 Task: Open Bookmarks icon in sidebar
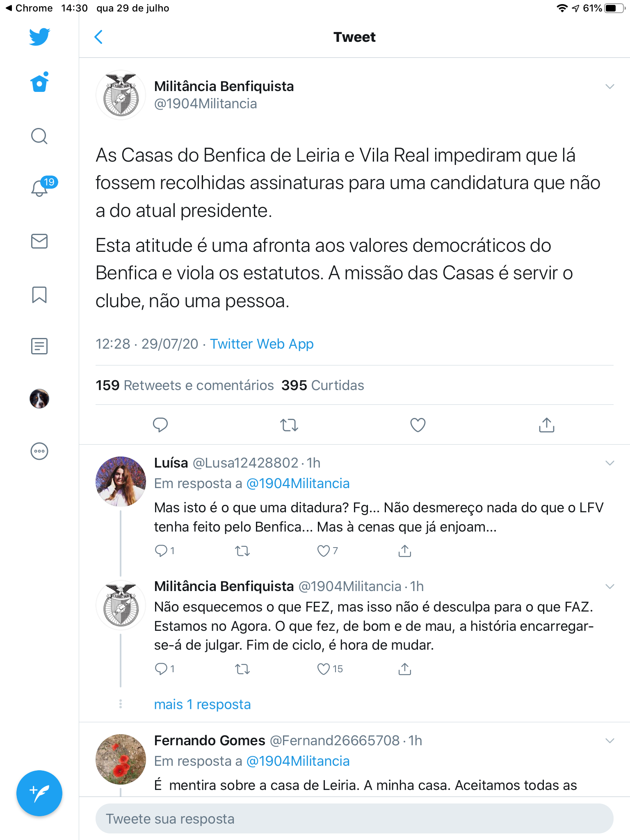[39, 294]
